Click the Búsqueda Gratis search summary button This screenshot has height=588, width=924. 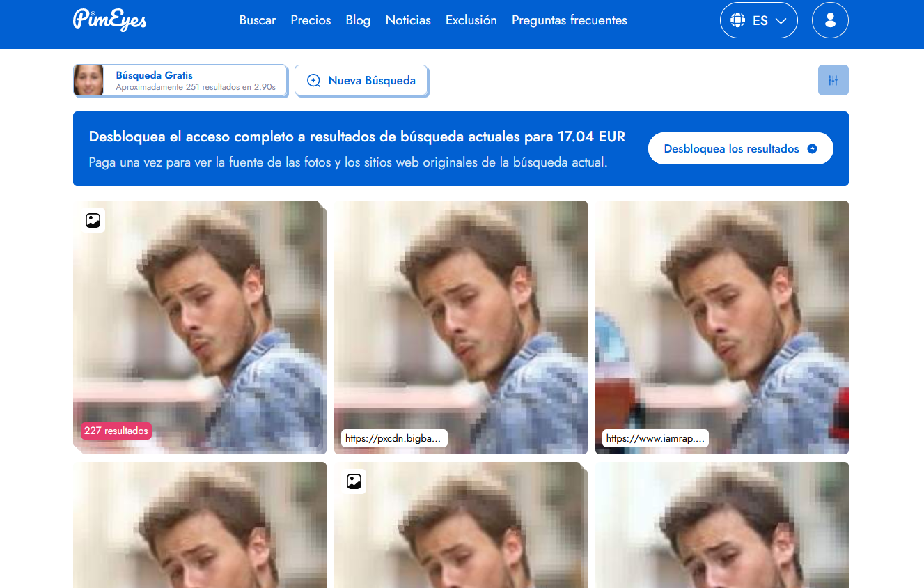pos(180,80)
